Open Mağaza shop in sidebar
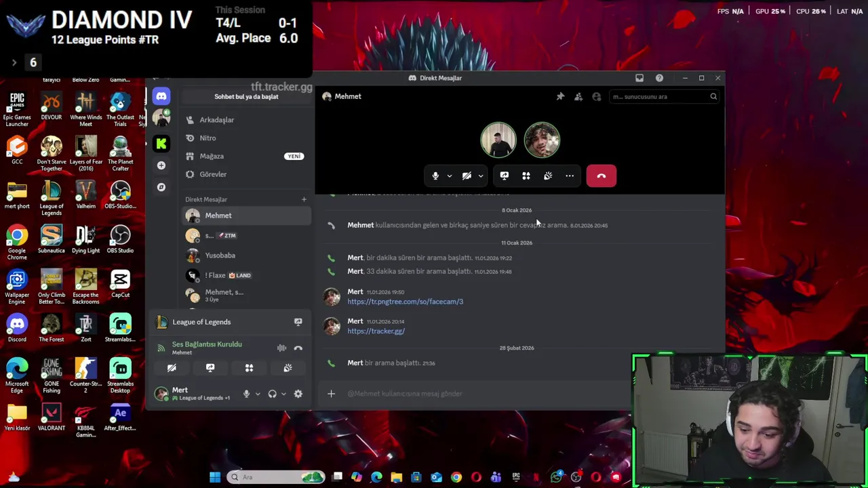This screenshot has height=488, width=868. pos(247,157)
